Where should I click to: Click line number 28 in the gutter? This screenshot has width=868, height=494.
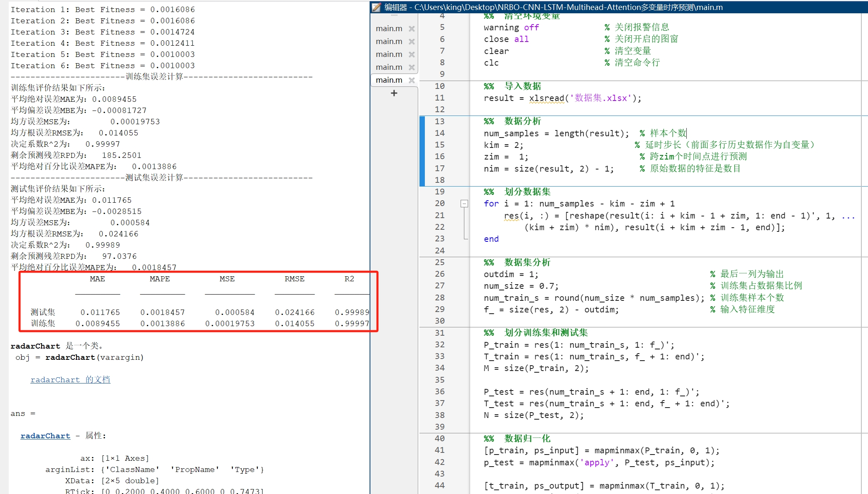pos(439,297)
